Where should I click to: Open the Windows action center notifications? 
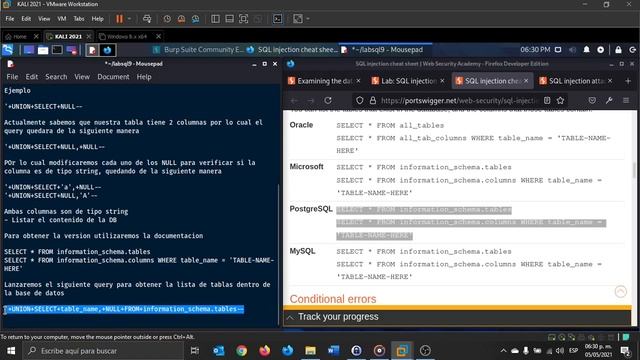tap(625, 351)
